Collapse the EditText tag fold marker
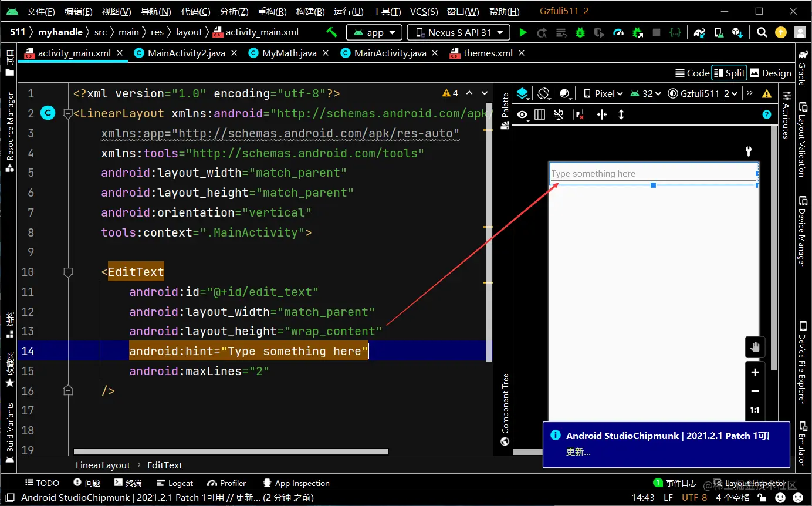 click(x=68, y=272)
